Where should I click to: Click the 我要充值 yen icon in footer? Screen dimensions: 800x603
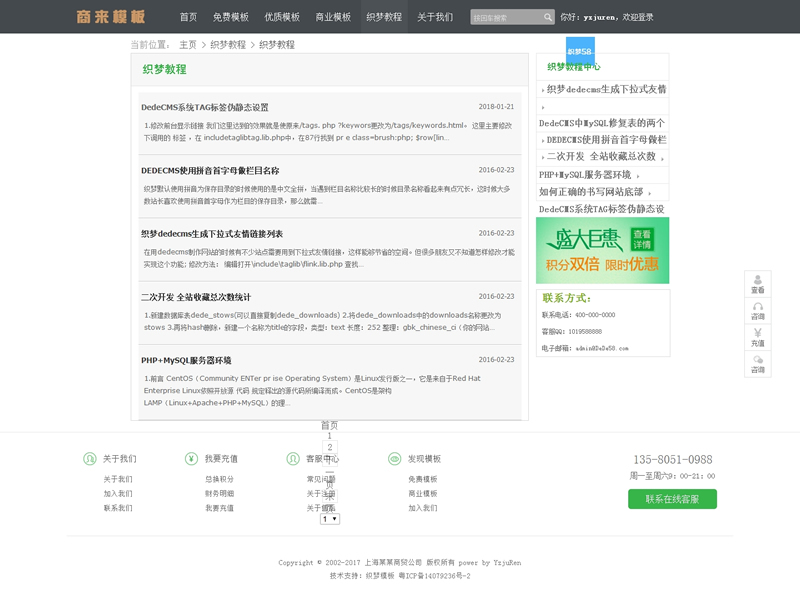tap(191, 459)
